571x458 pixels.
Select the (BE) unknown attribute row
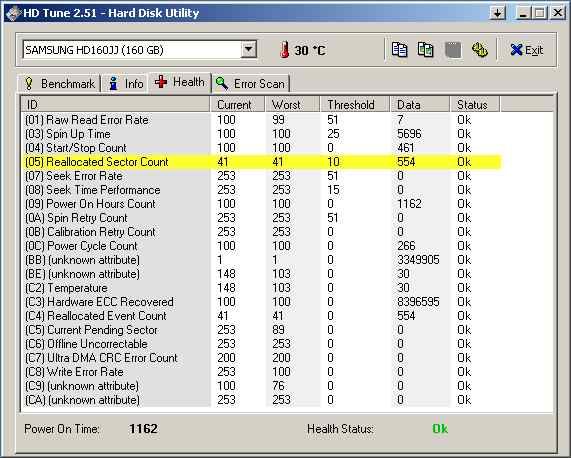point(261,274)
